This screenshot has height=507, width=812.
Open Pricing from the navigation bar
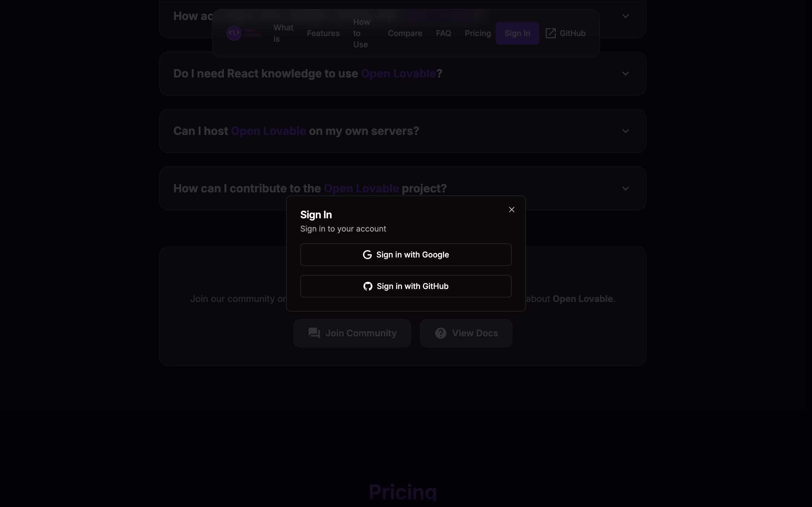coord(477,33)
